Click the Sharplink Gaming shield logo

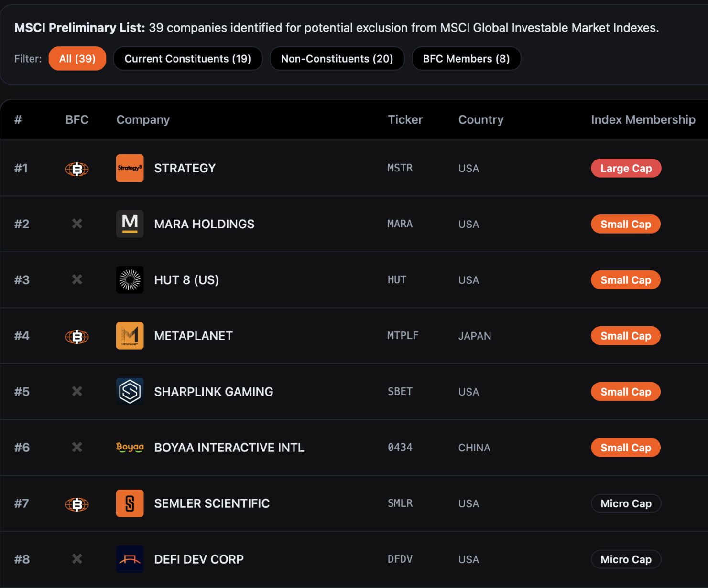point(129,391)
